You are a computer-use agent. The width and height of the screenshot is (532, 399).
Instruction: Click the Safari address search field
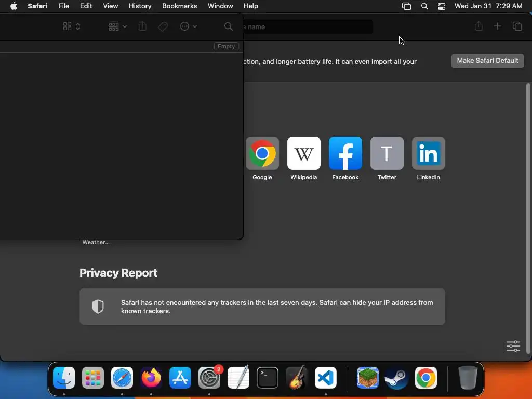(308, 27)
